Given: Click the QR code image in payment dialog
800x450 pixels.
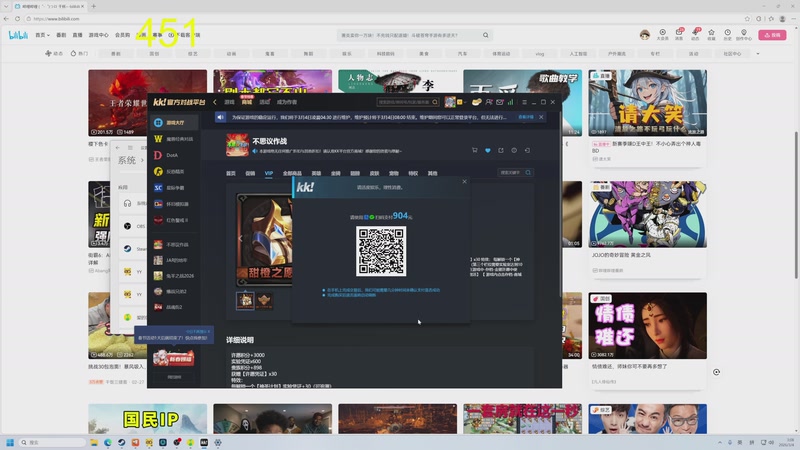Looking at the screenshot, I should click(381, 251).
